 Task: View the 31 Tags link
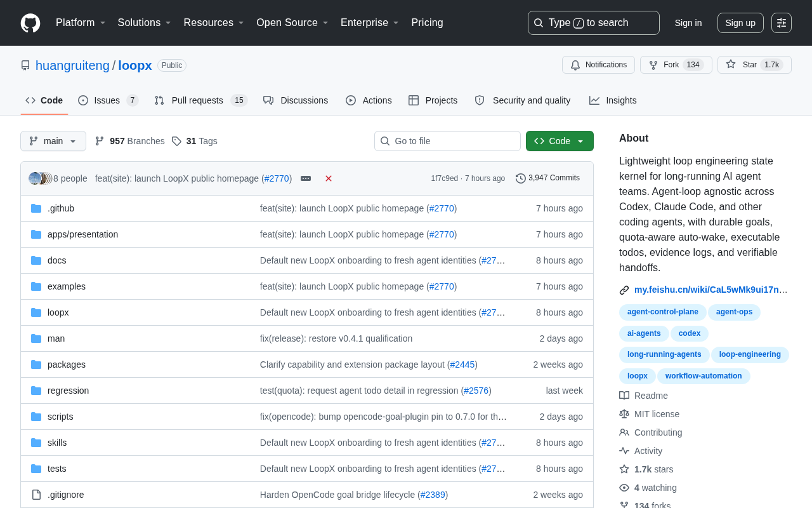click(194, 141)
